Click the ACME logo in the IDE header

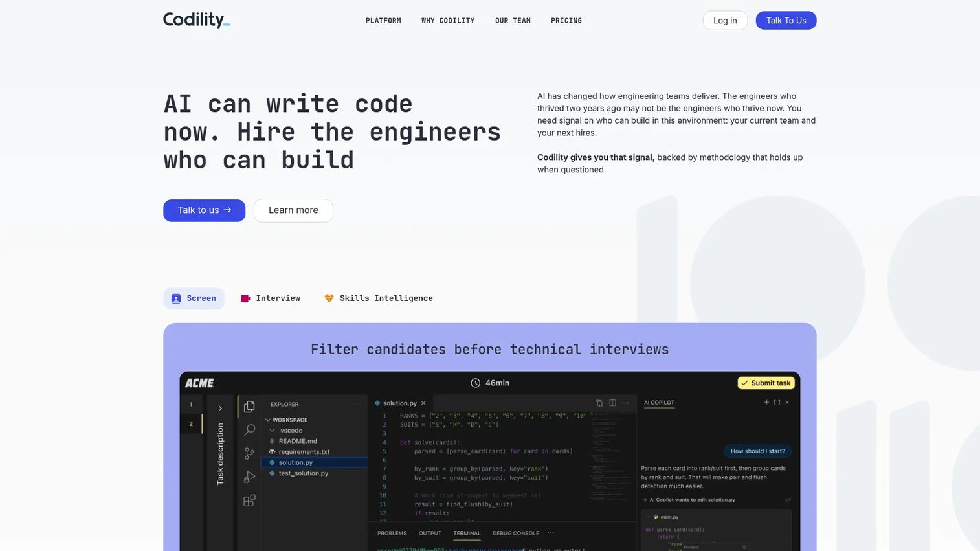200,383
